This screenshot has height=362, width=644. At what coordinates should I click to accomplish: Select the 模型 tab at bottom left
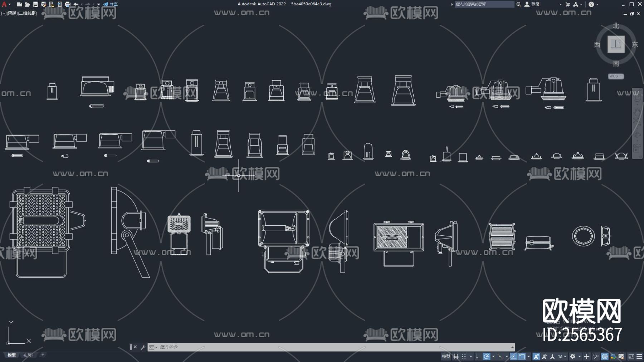[x=12, y=355]
